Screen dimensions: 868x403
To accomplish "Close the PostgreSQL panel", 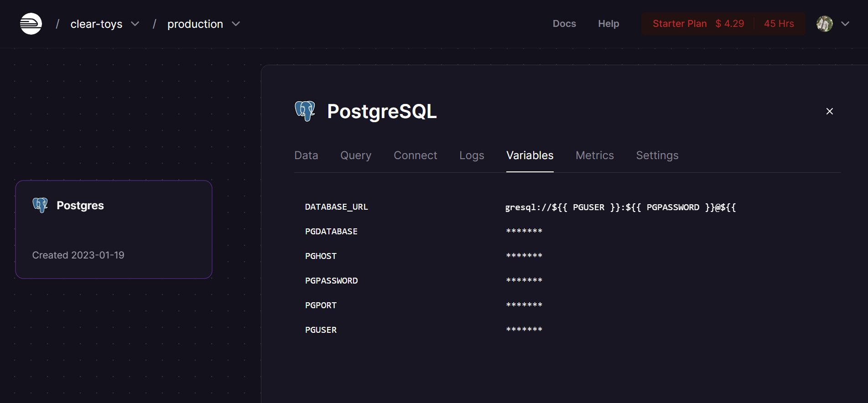I will 829,111.
